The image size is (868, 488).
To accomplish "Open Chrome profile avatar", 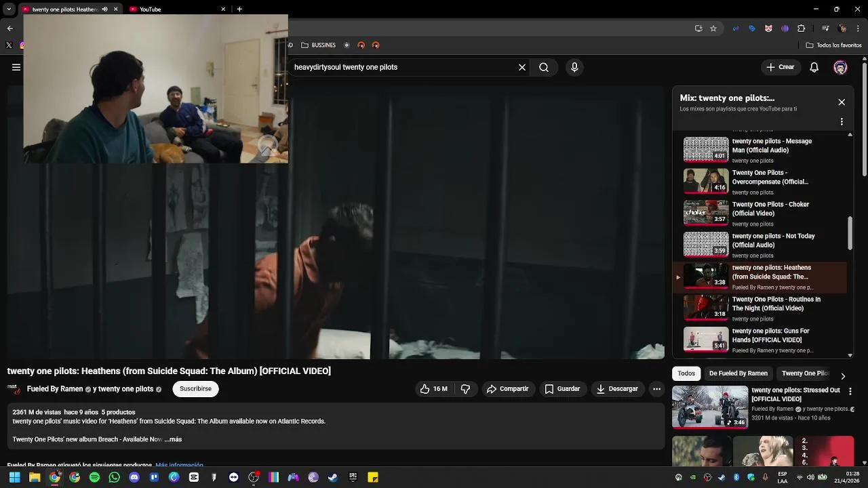I will [842, 28].
